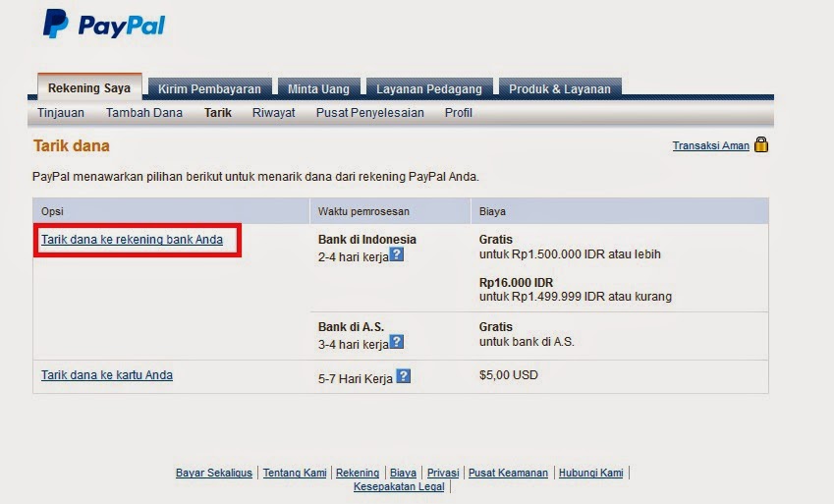Click the $5,00 USD fee text
This screenshot has width=834, height=504.
tap(509, 375)
